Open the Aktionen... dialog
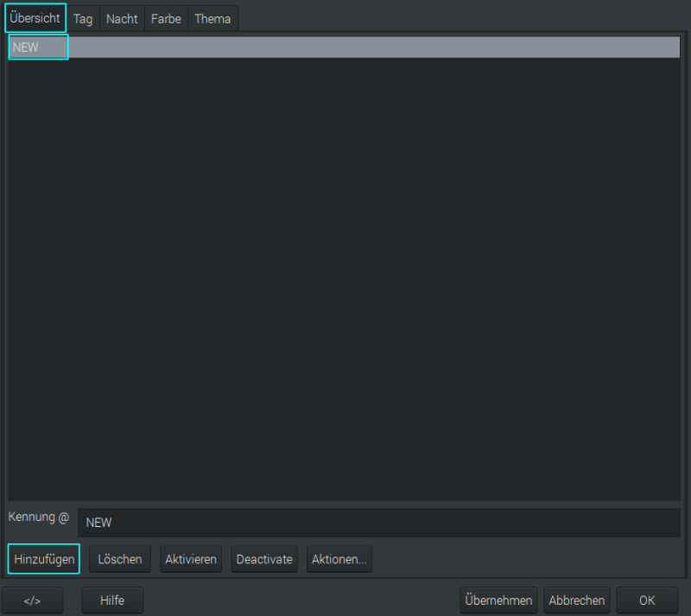This screenshot has width=691, height=616. 339,559
